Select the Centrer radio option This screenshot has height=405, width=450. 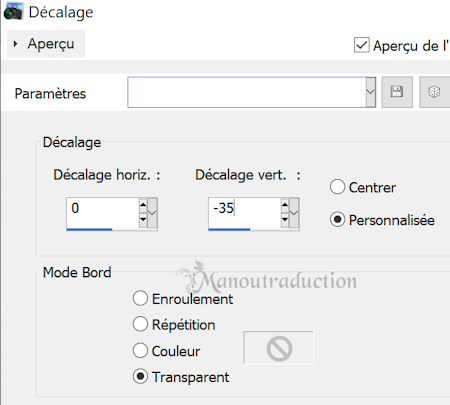pyautogui.click(x=337, y=187)
